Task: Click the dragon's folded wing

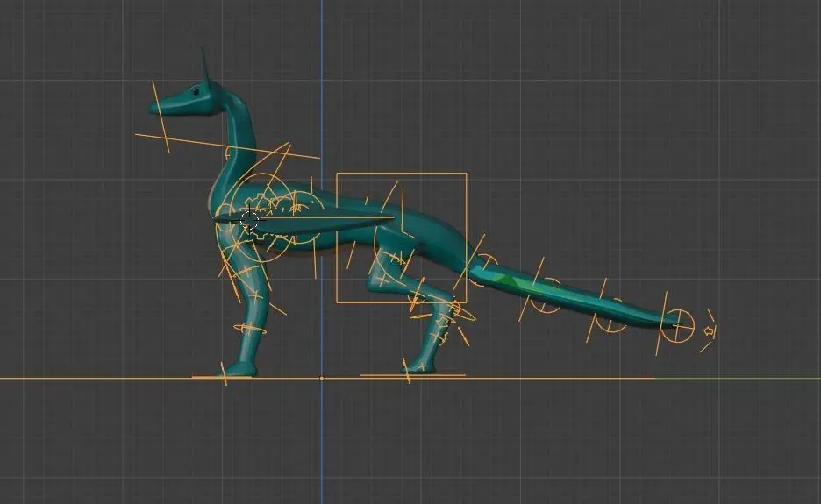Action: (306, 223)
